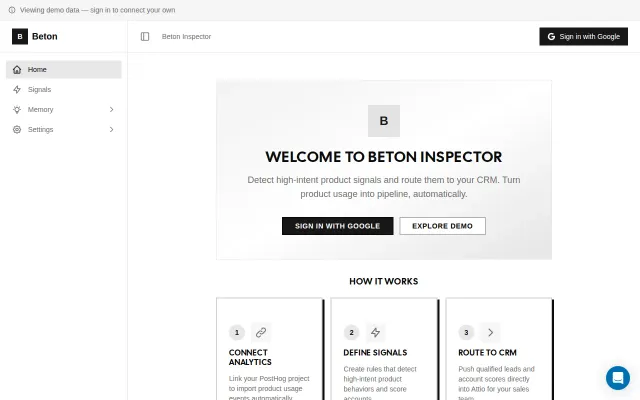
Task: Click 'Link your PostHog project' description
Action: coord(269,388)
